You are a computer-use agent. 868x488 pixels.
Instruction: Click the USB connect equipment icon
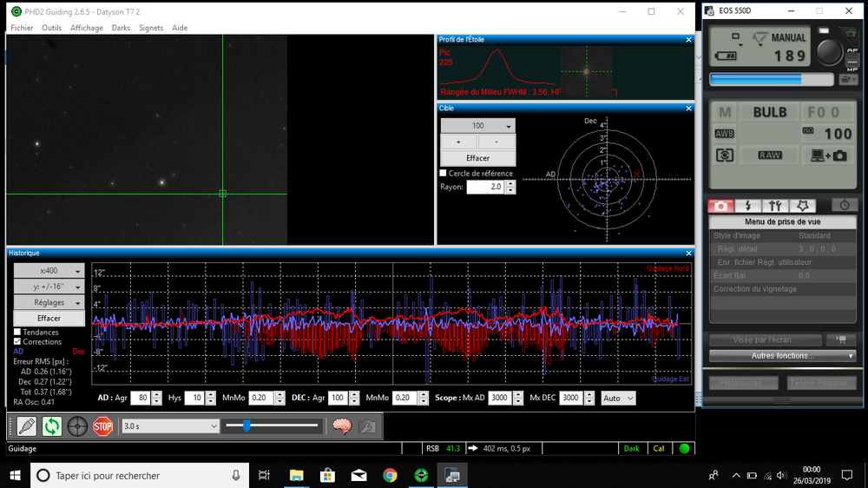pyautogui.click(x=26, y=426)
